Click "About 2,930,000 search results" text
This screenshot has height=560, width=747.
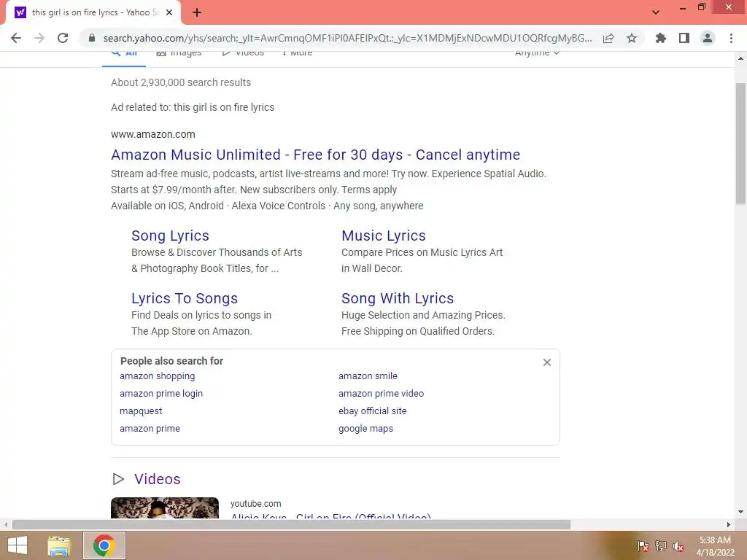click(x=181, y=82)
